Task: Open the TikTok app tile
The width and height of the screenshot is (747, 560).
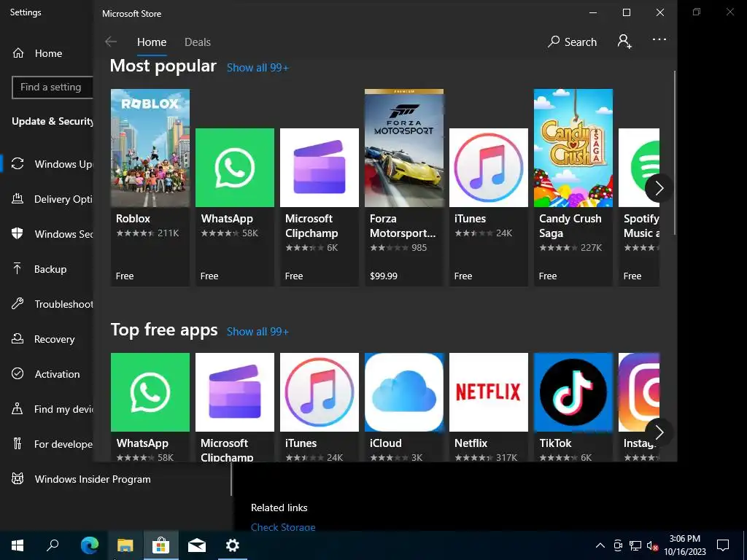Action: click(573, 407)
